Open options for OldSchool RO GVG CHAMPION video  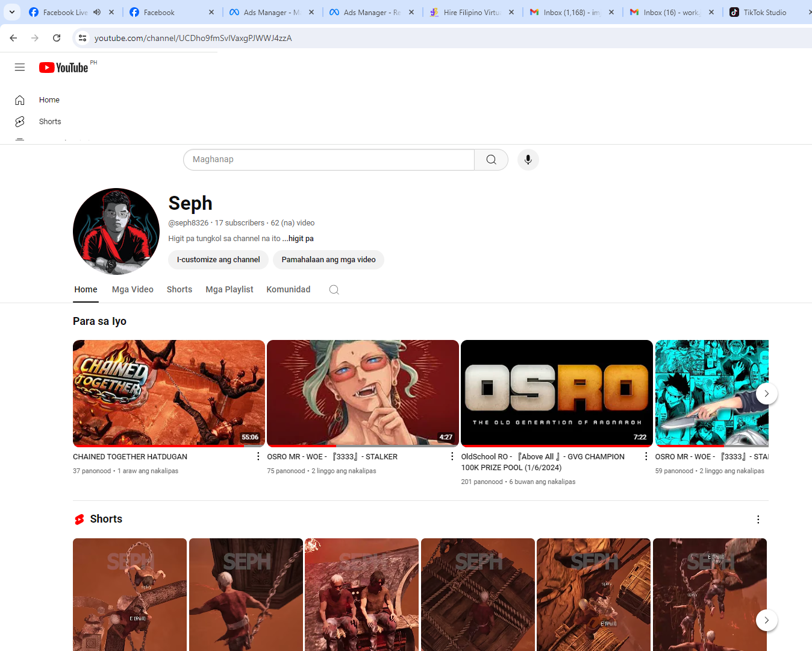click(x=646, y=456)
